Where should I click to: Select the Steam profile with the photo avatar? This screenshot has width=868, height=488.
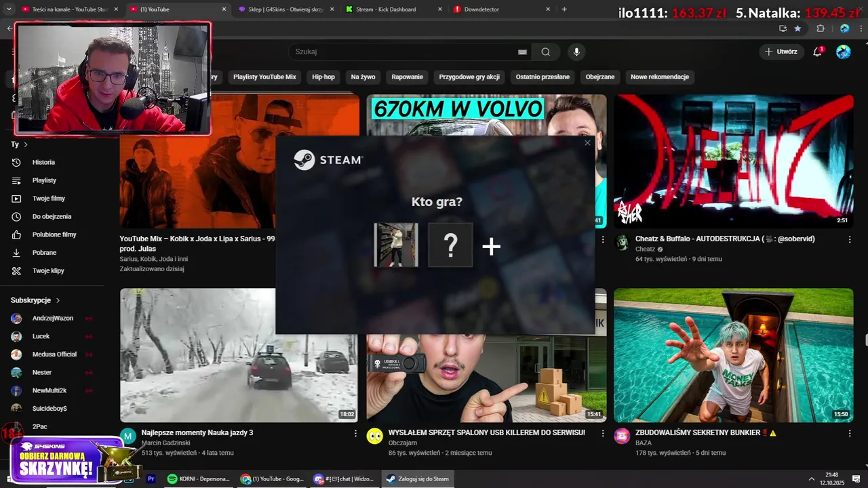tap(396, 245)
